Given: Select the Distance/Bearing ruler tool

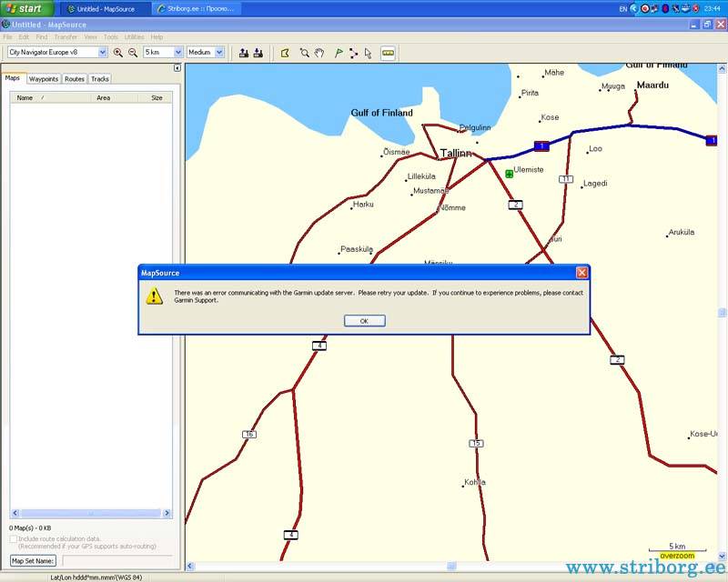Looking at the screenshot, I should point(388,53).
